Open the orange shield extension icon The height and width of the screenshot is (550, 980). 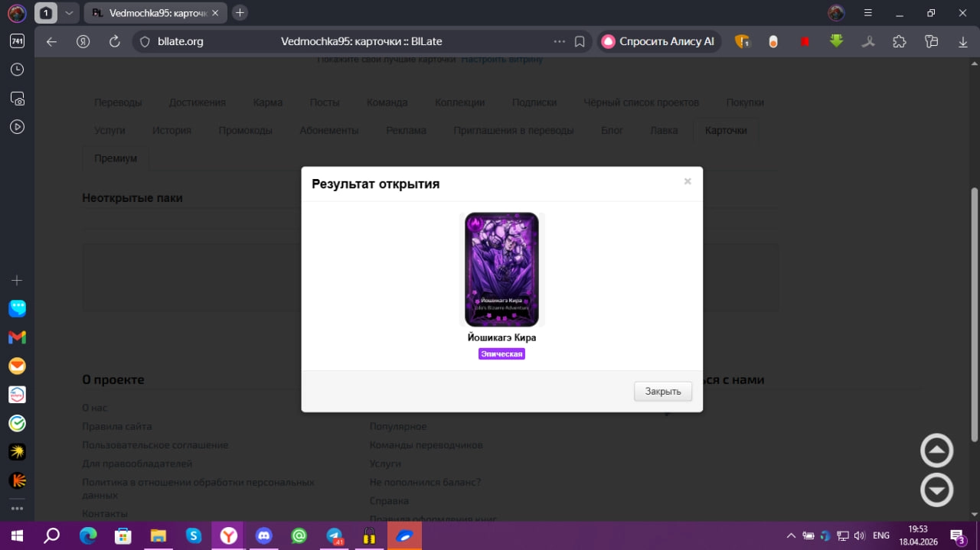pyautogui.click(x=742, y=41)
